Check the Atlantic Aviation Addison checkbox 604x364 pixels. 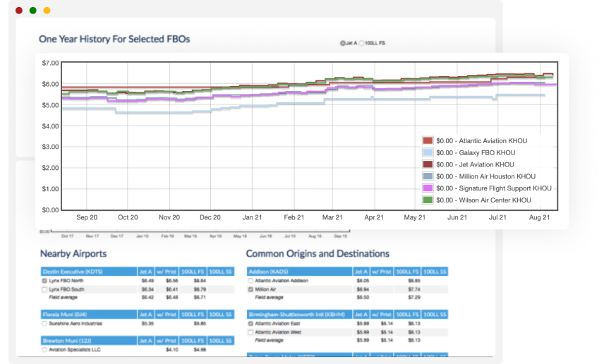[250, 281]
